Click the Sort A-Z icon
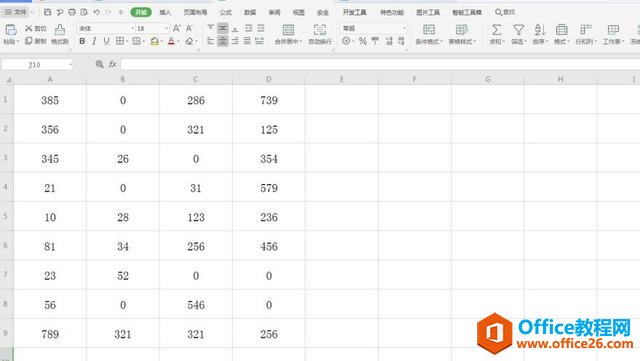Image resolution: width=640 pixels, height=361 pixels. tap(540, 30)
